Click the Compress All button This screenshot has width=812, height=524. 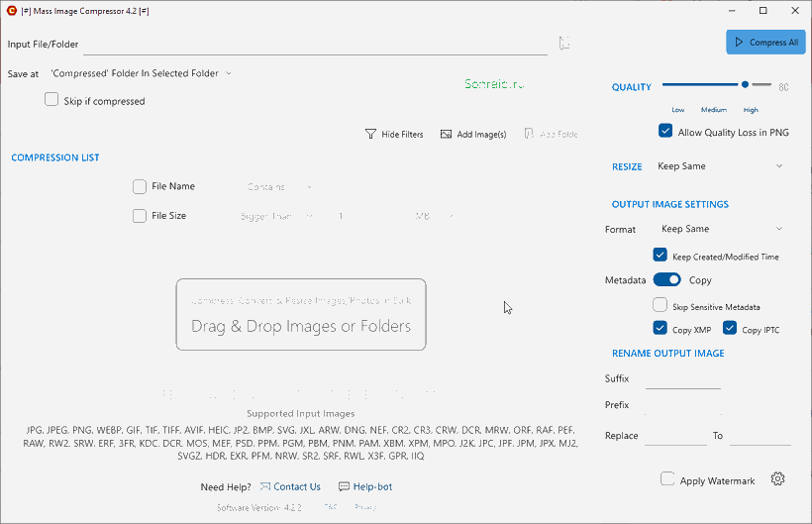pyautogui.click(x=765, y=42)
